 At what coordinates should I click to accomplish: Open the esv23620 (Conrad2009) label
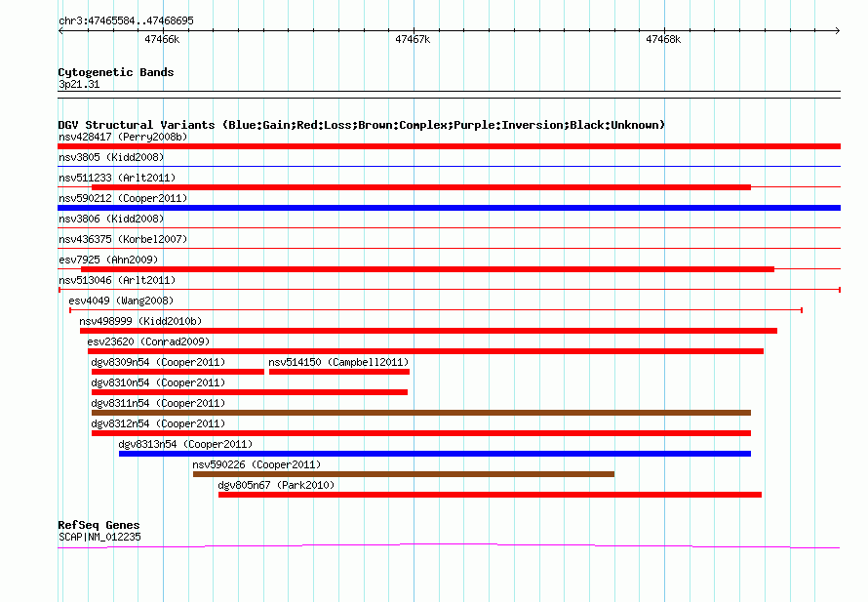[148, 341]
